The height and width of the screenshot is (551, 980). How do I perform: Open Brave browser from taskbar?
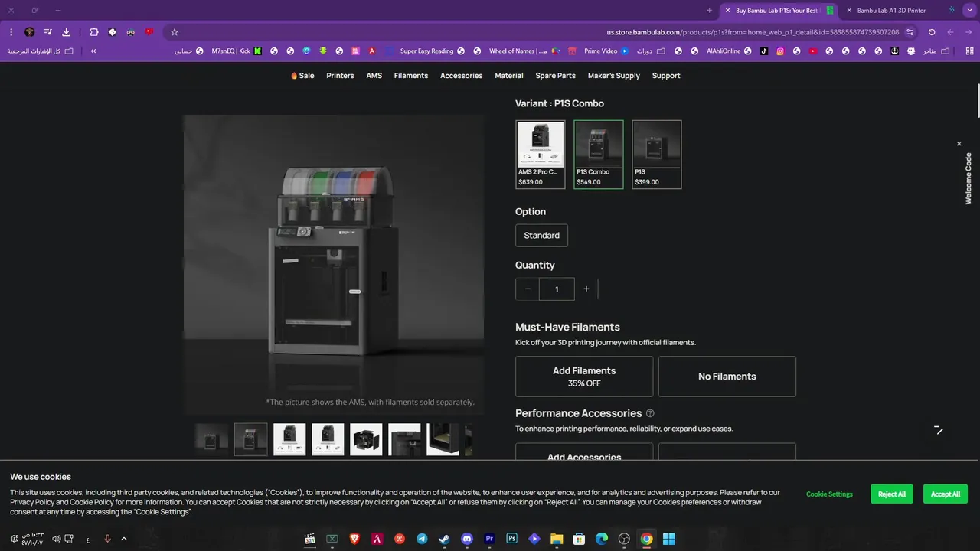point(354,539)
